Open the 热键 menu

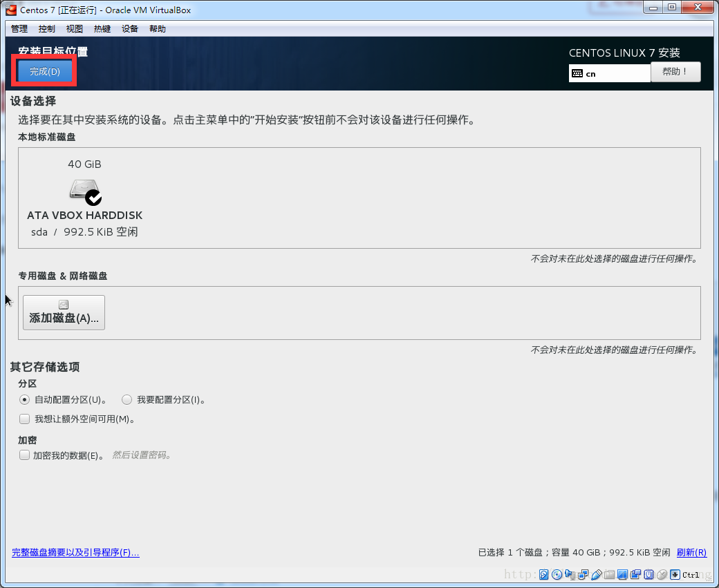[x=102, y=29]
